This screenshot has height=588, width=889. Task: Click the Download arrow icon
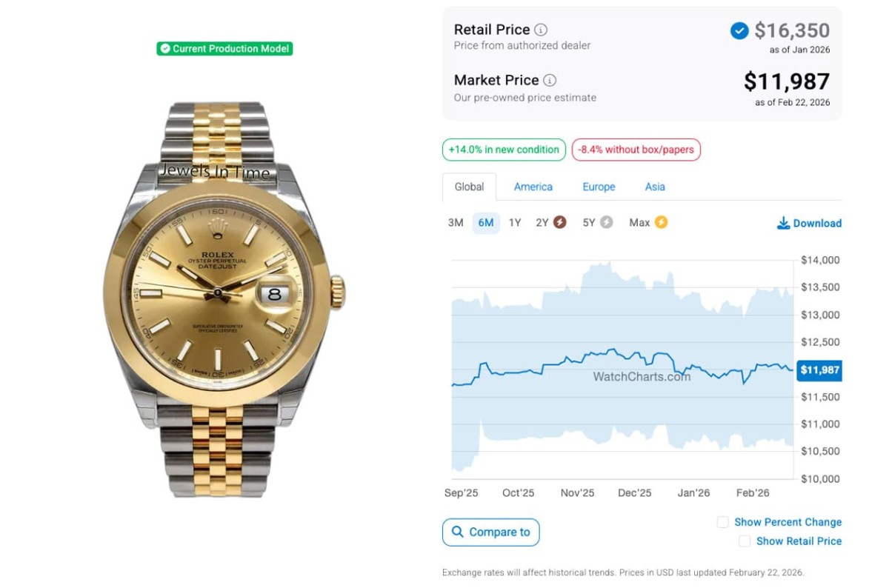[783, 223]
